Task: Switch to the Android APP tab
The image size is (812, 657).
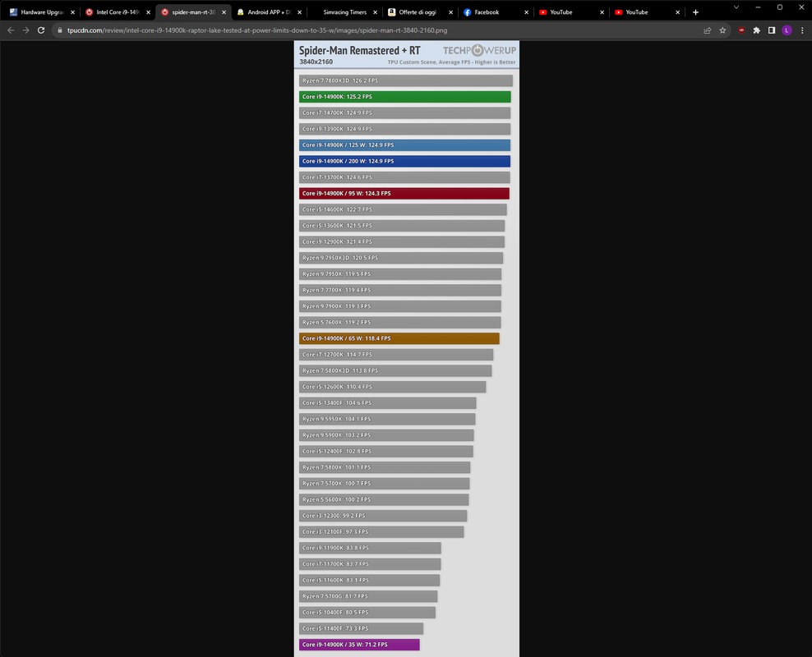Action: pos(269,11)
